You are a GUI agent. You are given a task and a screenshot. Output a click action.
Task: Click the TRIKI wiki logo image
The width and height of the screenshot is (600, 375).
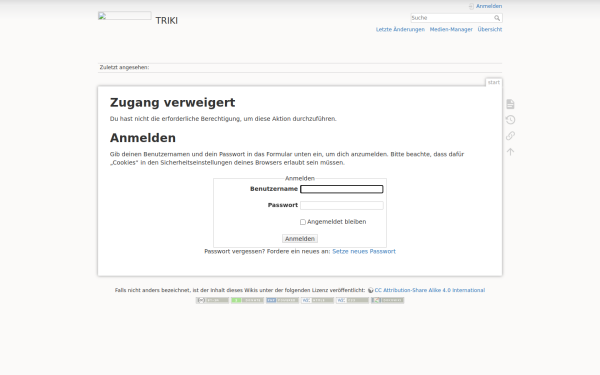[x=125, y=16]
